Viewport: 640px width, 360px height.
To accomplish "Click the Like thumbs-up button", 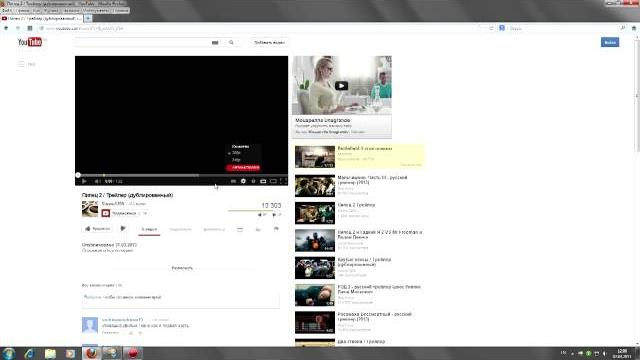I will coord(97,229).
